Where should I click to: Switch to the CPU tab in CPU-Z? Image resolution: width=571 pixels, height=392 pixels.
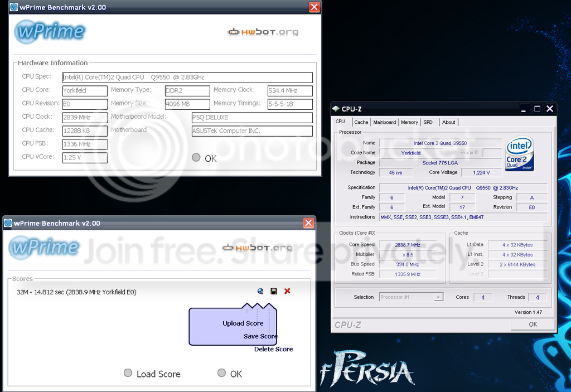tap(340, 122)
